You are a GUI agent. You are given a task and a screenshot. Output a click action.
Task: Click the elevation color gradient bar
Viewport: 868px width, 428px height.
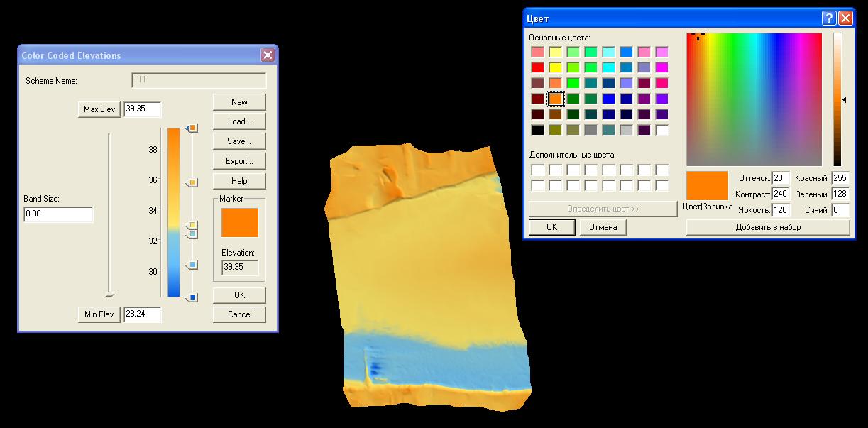pos(174,212)
